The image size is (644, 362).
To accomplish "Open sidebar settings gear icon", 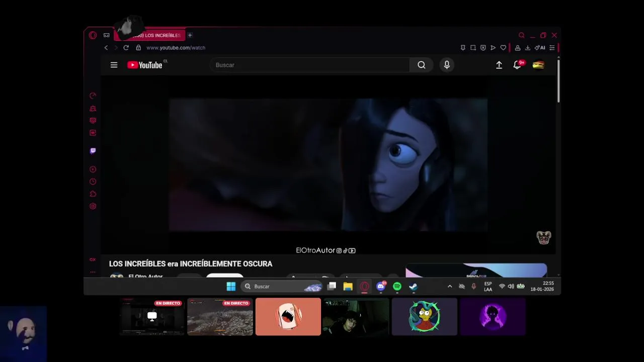I will coord(93,206).
